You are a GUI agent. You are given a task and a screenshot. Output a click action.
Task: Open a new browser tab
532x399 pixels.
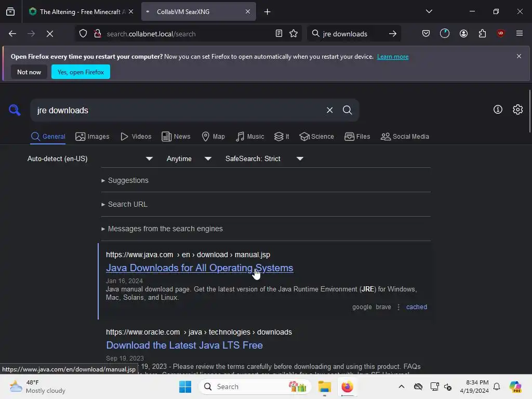pos(268,12)
